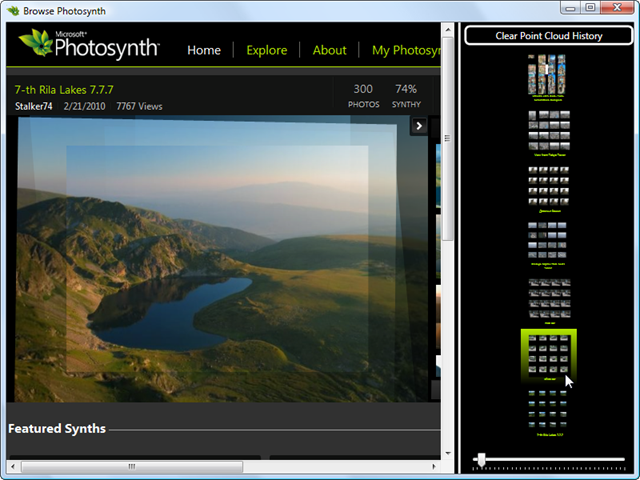
Task: Select the fifth history thumbnail grid
Action: (x=548, y=297)
